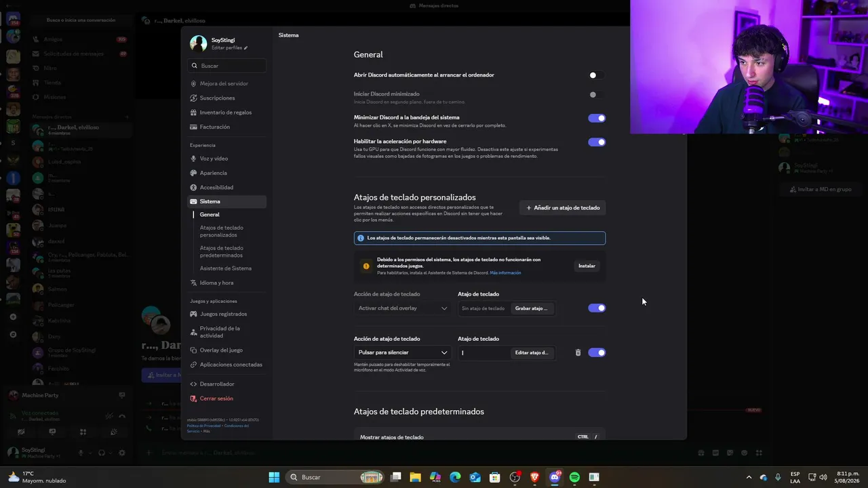Click the Juegos registrados gamepad icon
Screen dimensions: 868x488
pos(193,314)
